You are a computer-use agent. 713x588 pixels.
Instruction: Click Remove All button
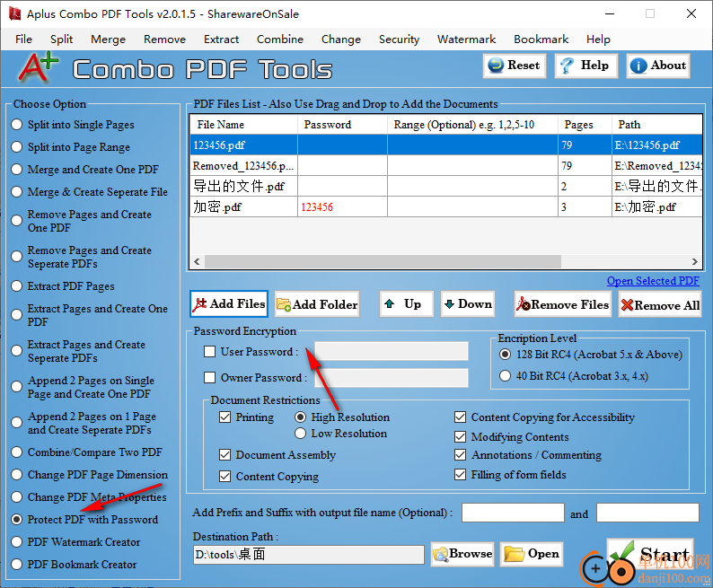[660, 304]
